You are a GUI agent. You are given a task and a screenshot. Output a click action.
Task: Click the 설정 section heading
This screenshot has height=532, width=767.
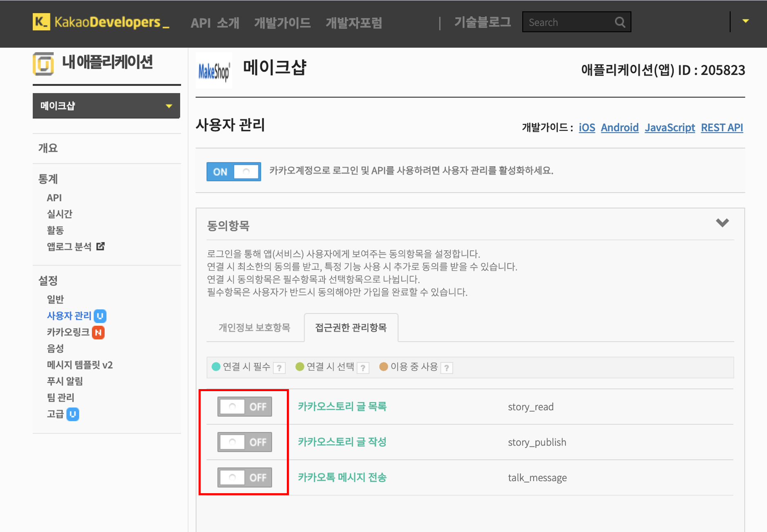tap(48, 280)
